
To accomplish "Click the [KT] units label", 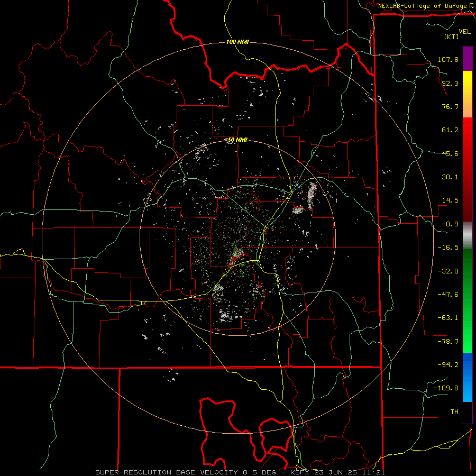I will click(452, 36).
